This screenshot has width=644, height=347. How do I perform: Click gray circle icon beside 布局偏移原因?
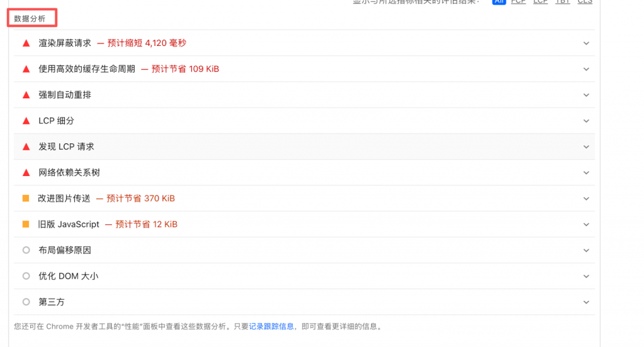click(26, 250)
